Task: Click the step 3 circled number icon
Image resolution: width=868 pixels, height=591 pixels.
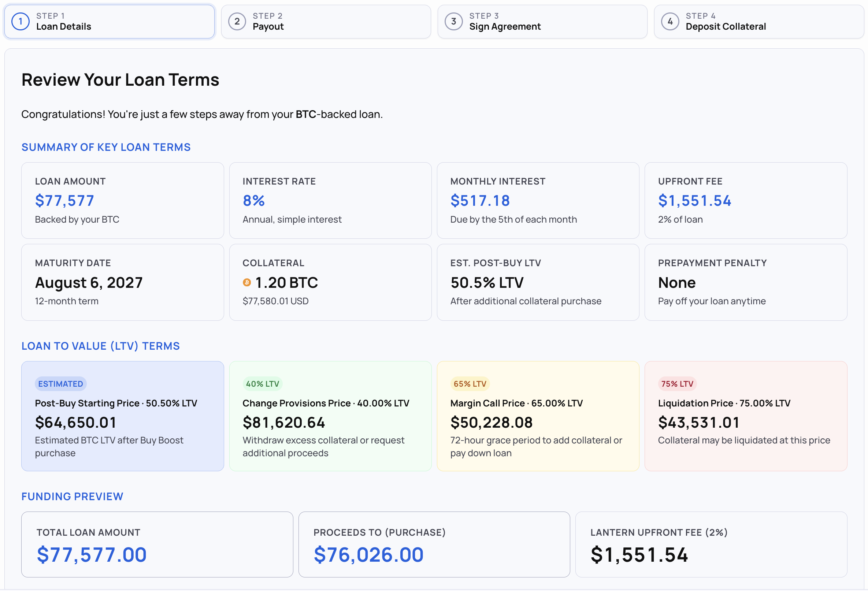Action: point(454,21)
